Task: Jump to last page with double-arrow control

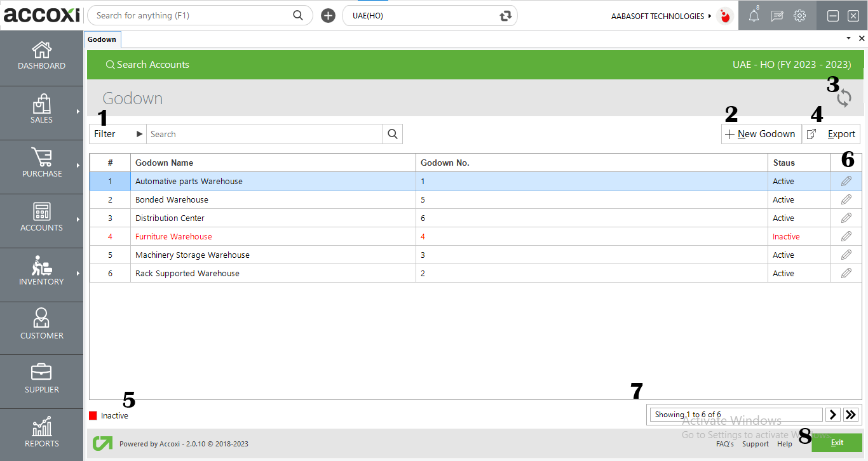Action: [851, 414]
